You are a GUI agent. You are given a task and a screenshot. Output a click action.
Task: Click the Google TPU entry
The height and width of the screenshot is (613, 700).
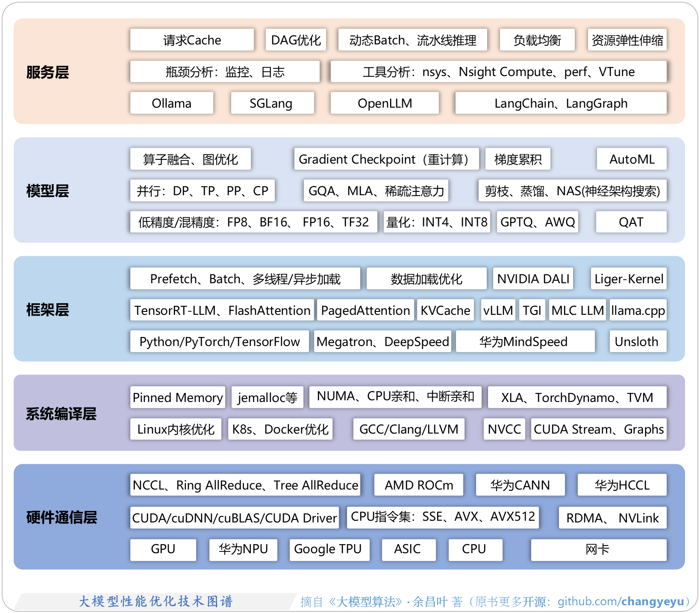(329, 550)
